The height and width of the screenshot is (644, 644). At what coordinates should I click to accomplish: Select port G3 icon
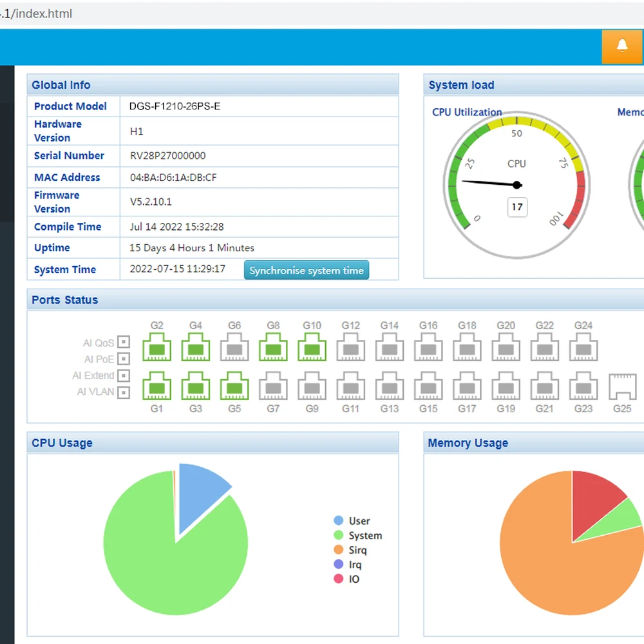pos(196,386)
